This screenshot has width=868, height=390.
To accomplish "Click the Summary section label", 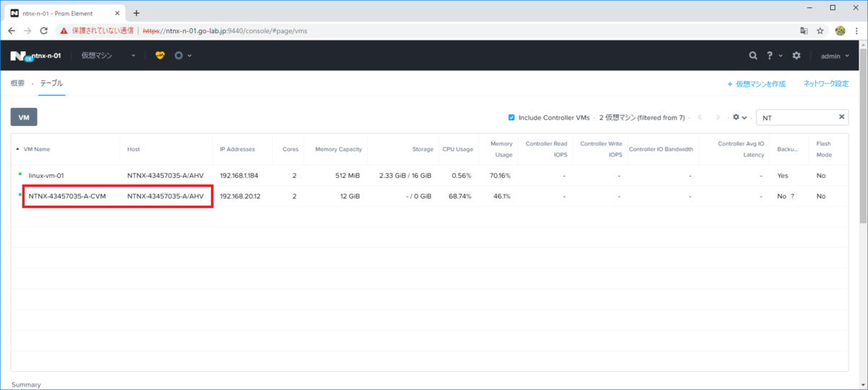I will pyautogui.click(x=26, y=385).
